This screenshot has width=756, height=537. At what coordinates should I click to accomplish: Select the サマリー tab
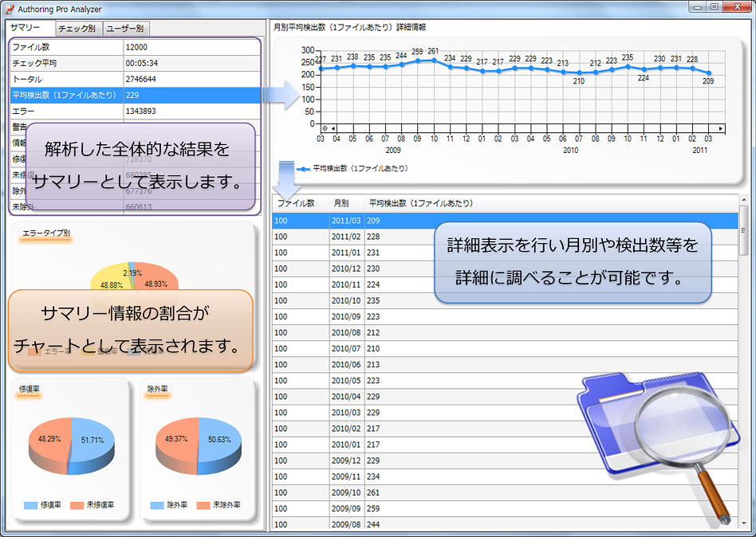point(26,29)
